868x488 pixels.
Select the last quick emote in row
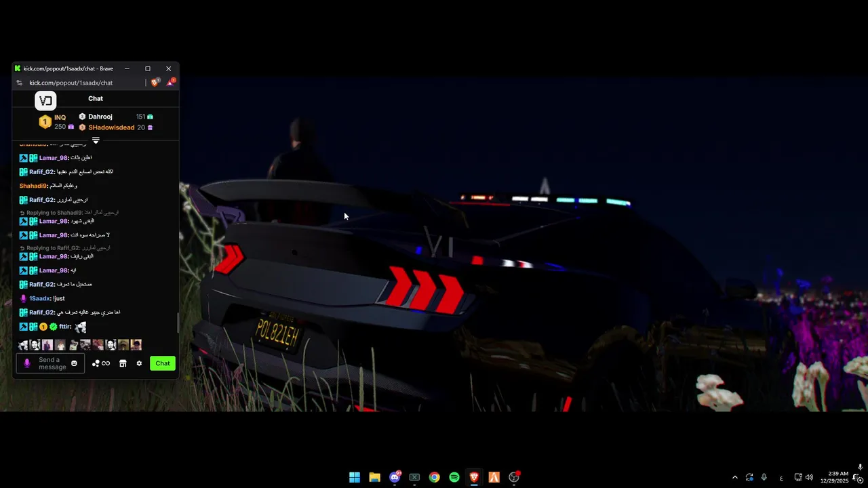136,345
